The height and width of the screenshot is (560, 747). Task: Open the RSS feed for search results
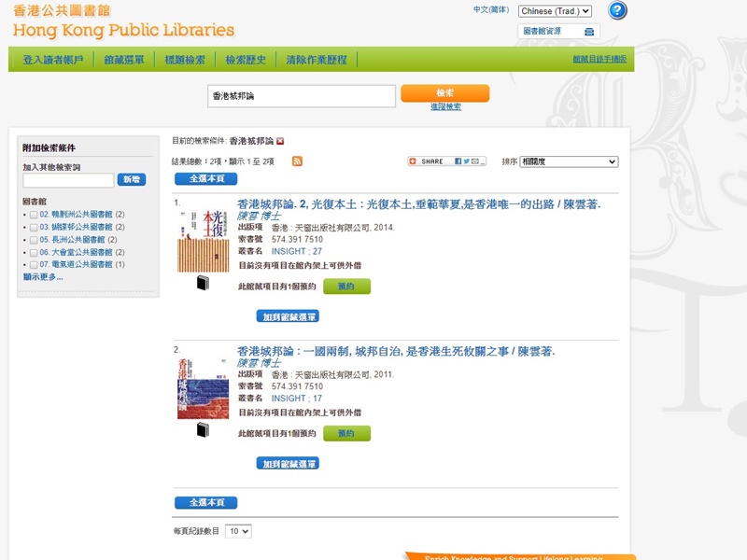[296, 161]
